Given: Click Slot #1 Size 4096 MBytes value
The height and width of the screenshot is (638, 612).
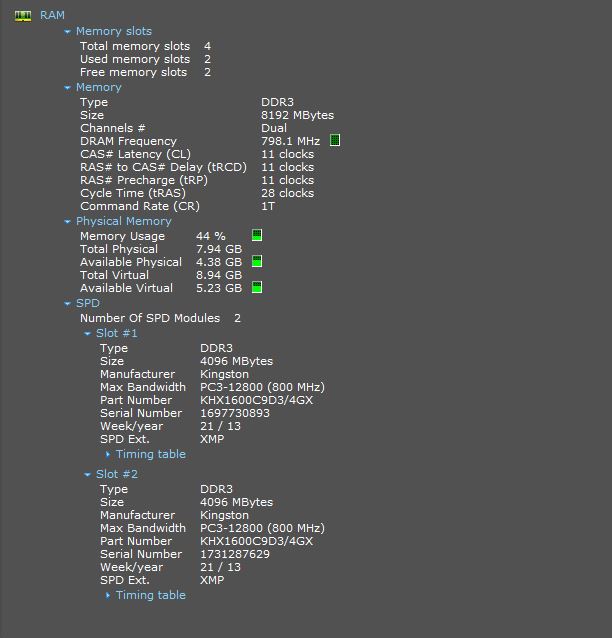Looking at the screenshot, I should pos(236,362).
